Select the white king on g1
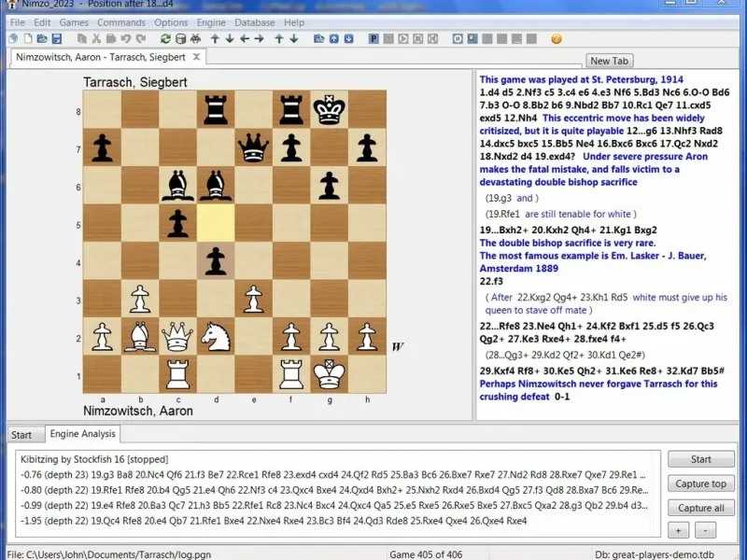 coord(330,375)
